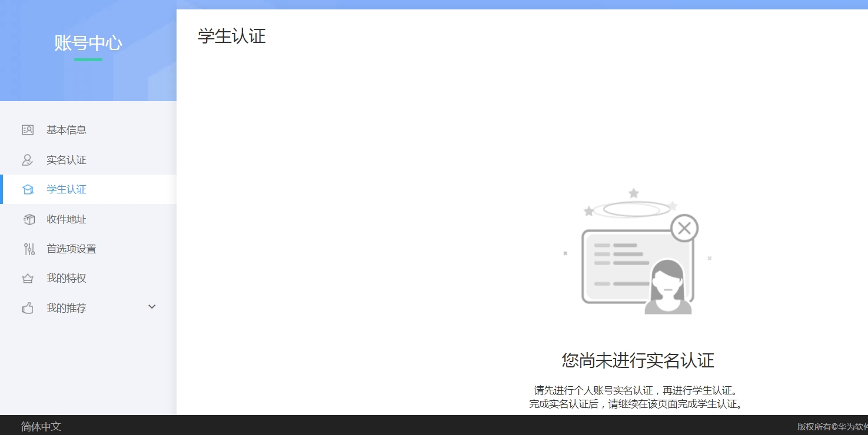Open 首选项设置 preferences

click(88, 249)
